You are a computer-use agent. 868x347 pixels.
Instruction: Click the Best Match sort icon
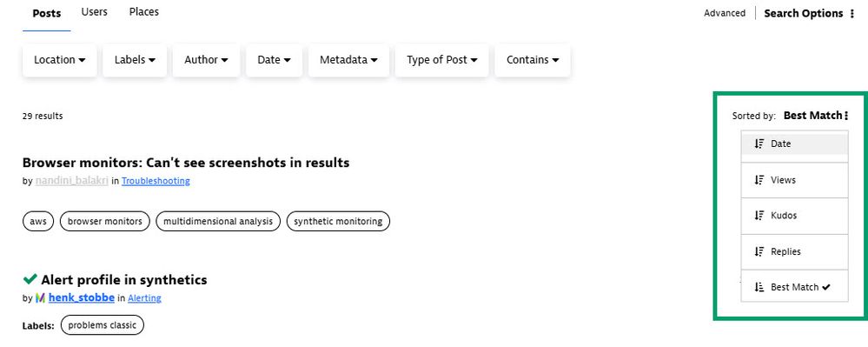pyautogui.click(x=759, y=287)
